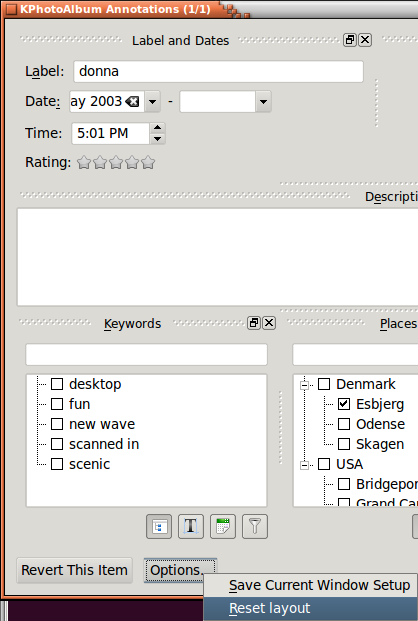The width and height of the screenshot is (418, 621).
Task: Click the Label and Dates title
Action: (x=181, y=40)
